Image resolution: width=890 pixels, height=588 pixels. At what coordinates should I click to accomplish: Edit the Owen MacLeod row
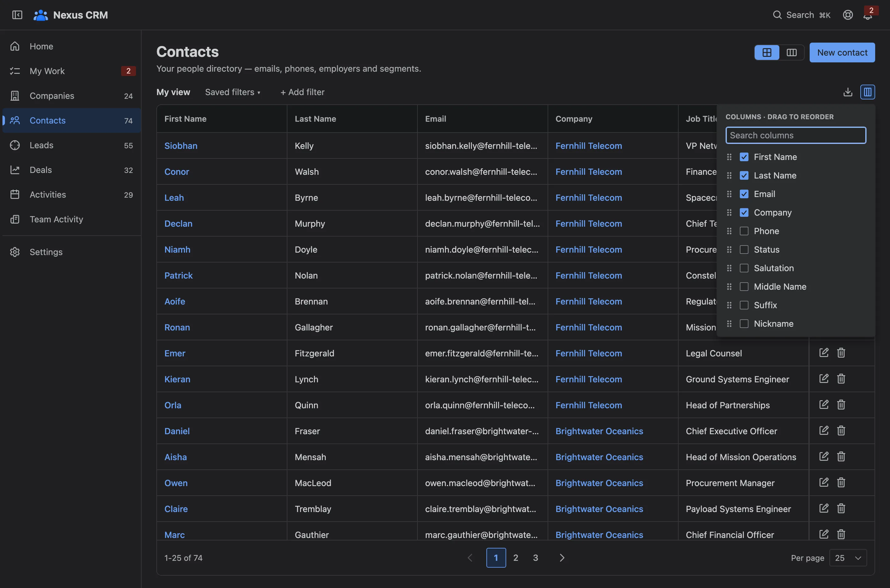(824, 482)
